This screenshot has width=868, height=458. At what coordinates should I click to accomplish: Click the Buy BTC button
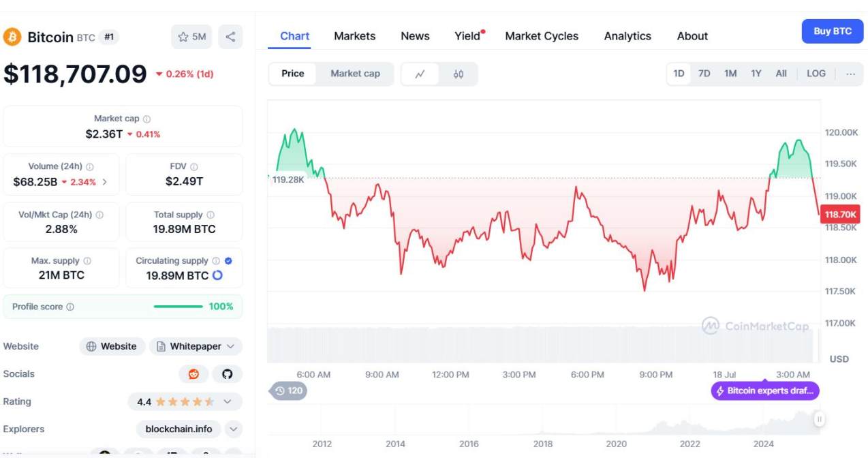tap(833, 31)
